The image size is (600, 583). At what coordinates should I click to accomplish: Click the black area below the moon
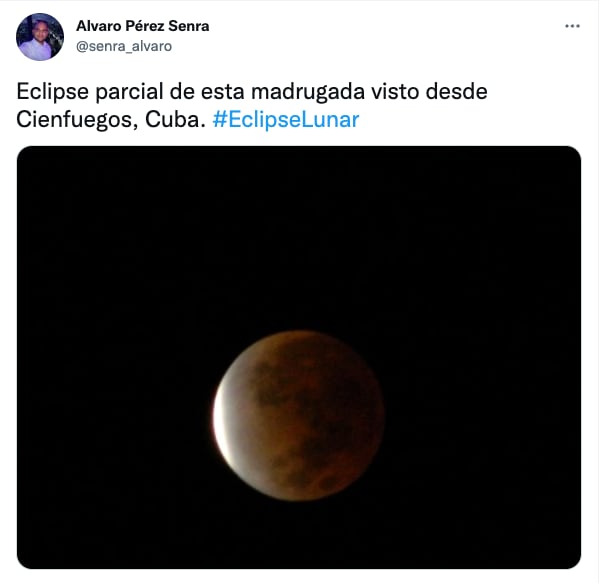click(298, 536)
